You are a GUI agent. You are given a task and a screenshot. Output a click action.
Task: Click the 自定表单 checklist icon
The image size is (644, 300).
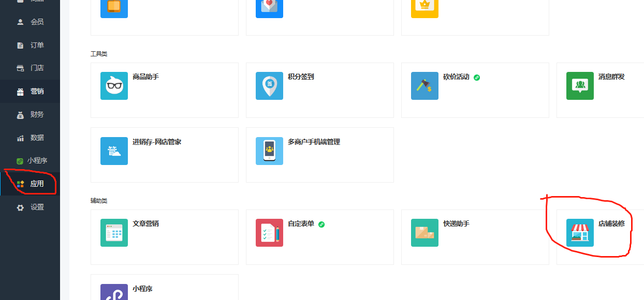[x=269, y=233]
